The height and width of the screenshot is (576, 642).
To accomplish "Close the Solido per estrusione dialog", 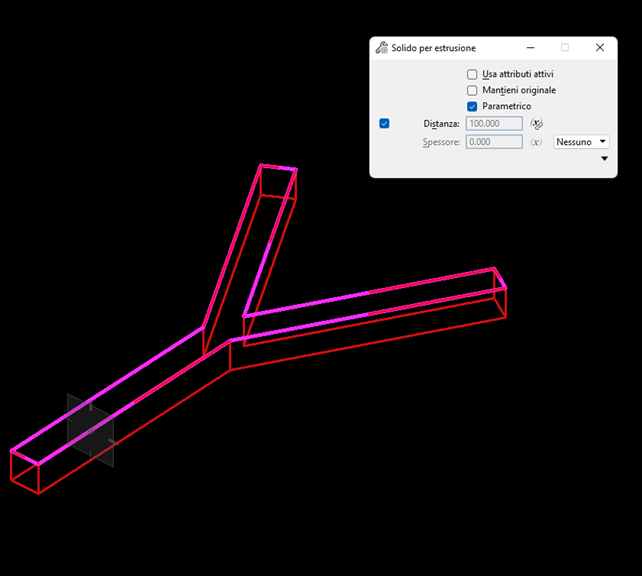I will [x=599, y=48].
